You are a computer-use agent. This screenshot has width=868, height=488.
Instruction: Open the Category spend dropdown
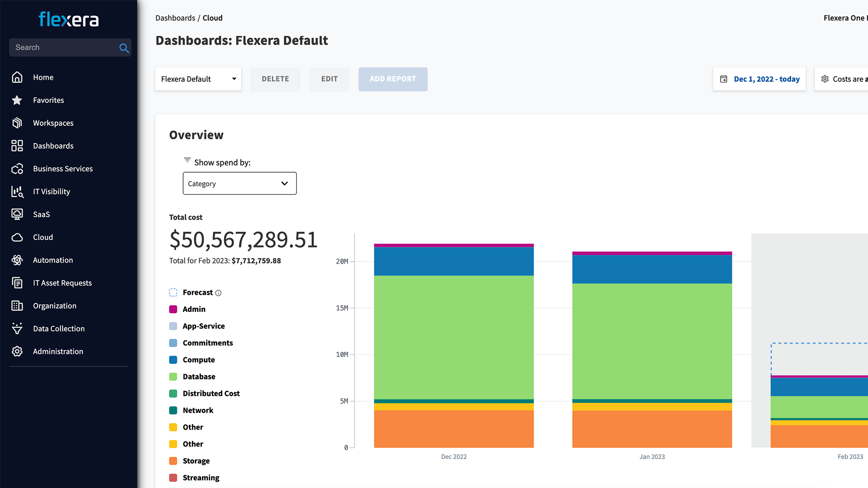pyautogui.click(x=239, y=183)
